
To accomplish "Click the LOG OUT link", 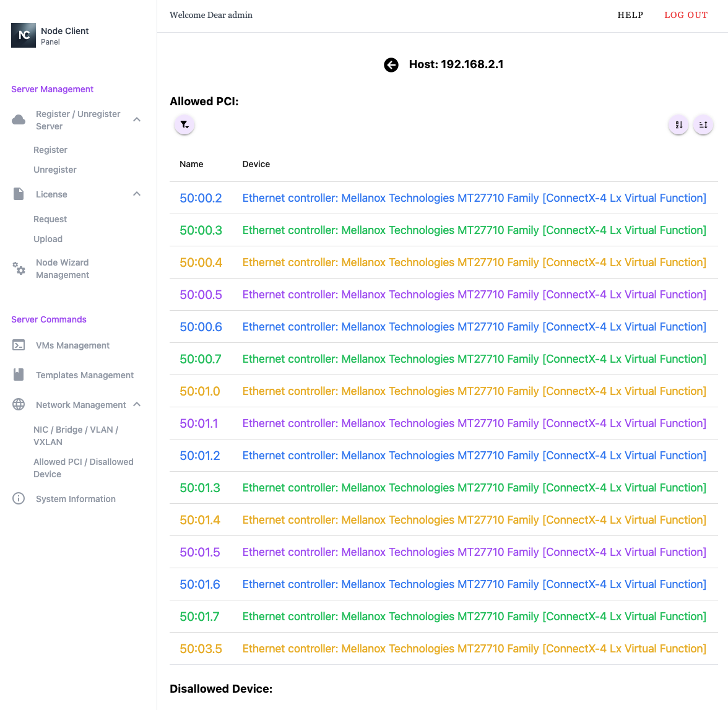I will 686,15.
